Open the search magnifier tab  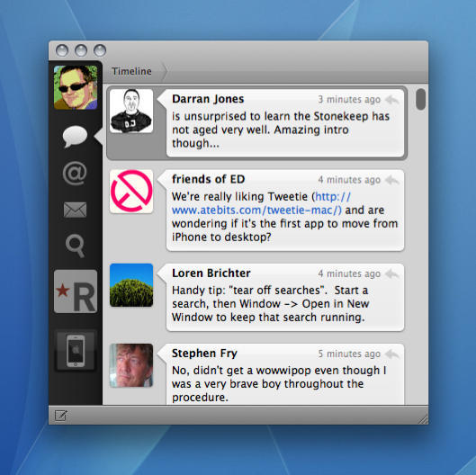(x=75, y=246)
